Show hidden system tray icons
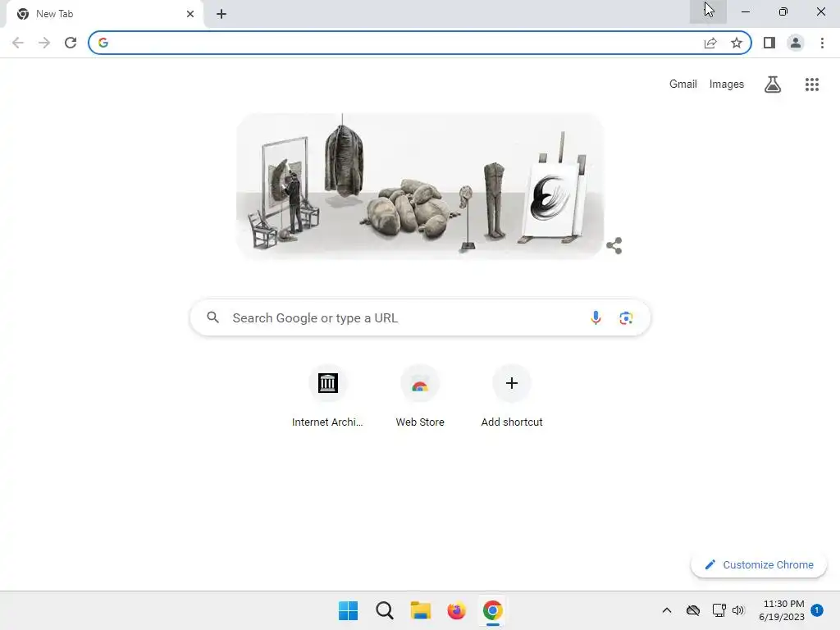This screenshot has width=840, height=630. click(x=666, y=610)
